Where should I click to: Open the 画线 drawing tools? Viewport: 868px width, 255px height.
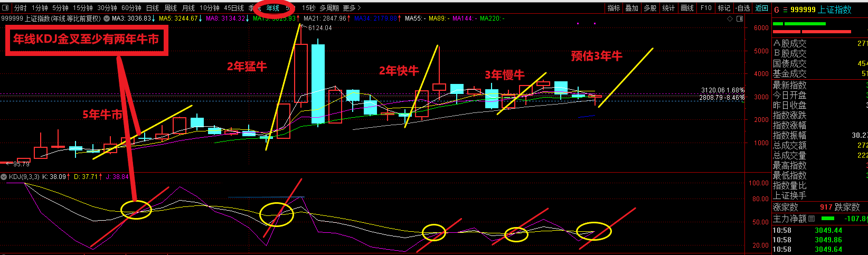(687, 8)
